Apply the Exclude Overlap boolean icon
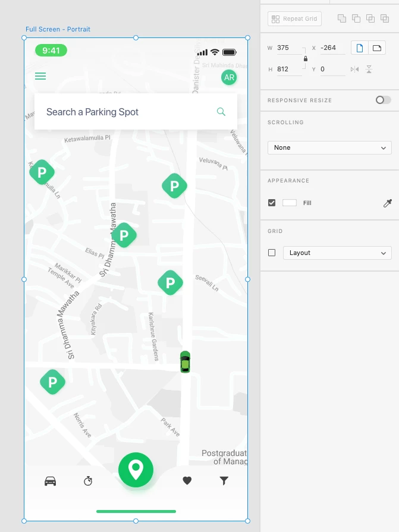Screen dimensions: 399x532 384,18
